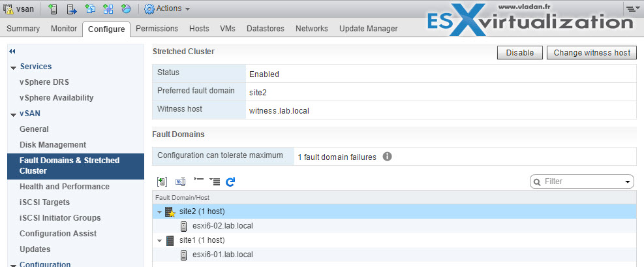Click the esxi6-02 host icon

coord(184,226)
